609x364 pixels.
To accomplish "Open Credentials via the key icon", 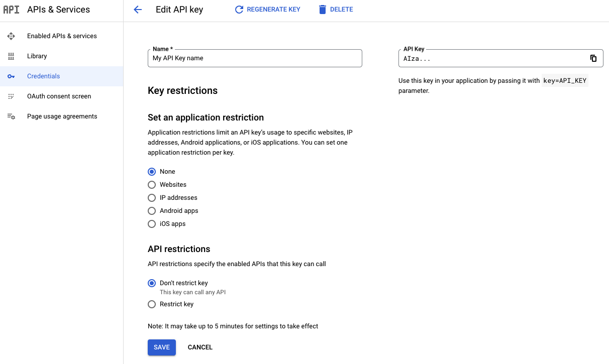I will point(11,76).
